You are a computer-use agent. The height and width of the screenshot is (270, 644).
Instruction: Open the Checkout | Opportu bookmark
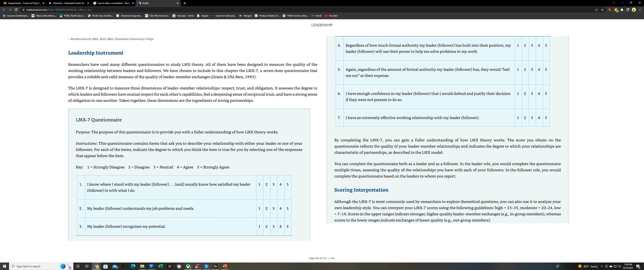(129, 16)
